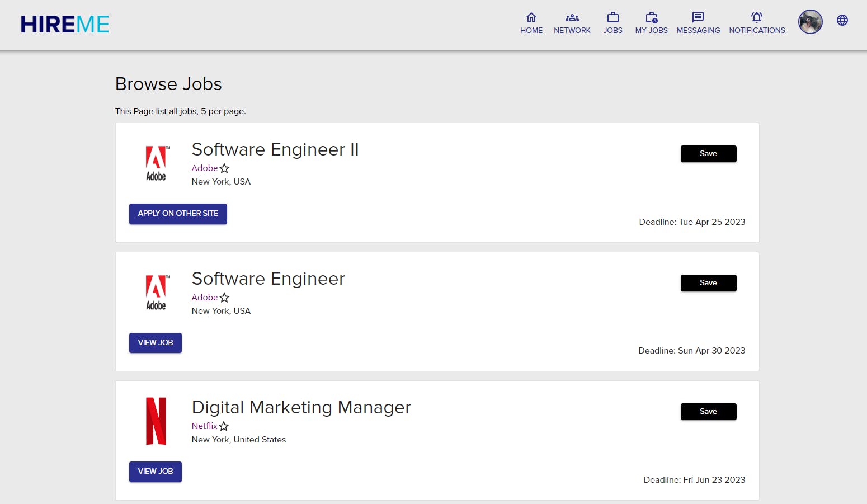
Task: Click the Netflix logo thumbnail
Action: (x=156, y=421)
